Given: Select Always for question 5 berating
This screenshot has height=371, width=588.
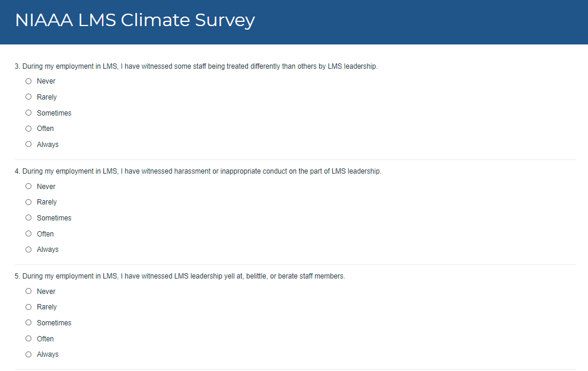Looking at the screenshot, I should (28, 354).
